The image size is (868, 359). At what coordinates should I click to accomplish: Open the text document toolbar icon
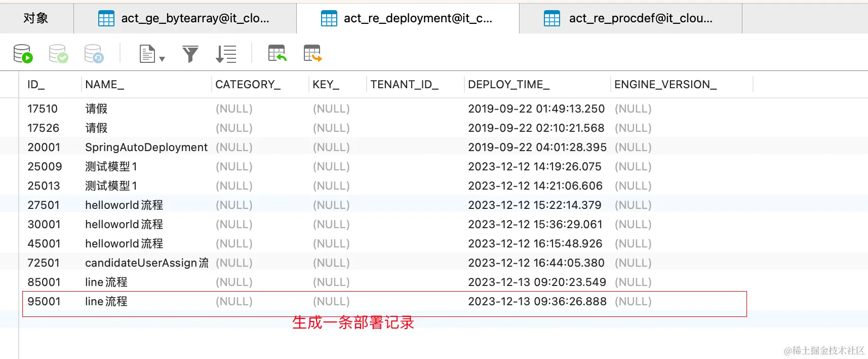coord(147,54)
